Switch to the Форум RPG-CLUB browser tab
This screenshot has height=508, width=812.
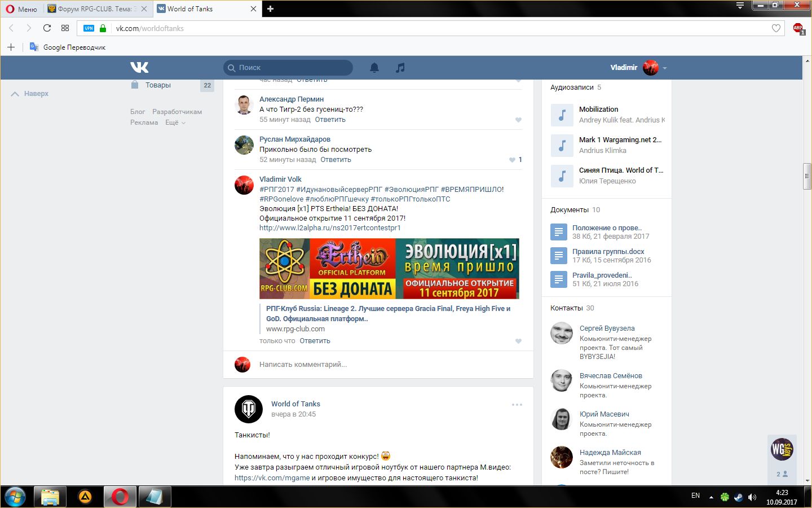96,9
